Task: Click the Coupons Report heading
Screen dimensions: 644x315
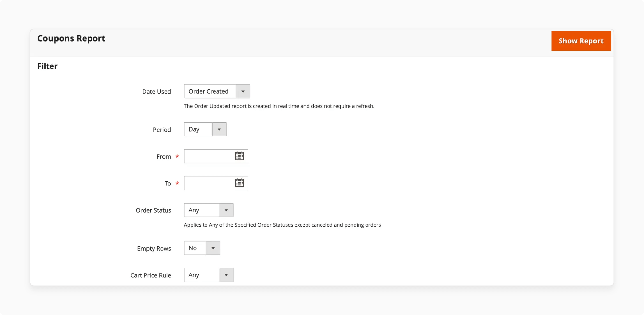Action: pyautogui.click(x=71, y=38)
